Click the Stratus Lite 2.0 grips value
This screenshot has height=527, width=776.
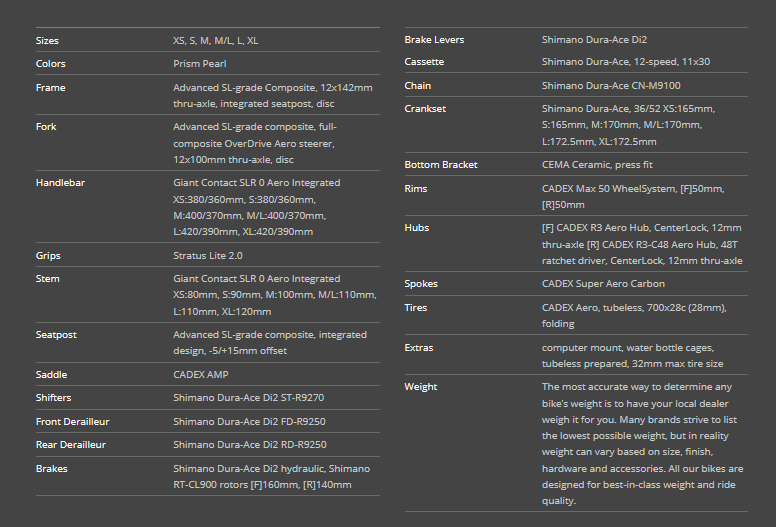click(x=208, y=256)
